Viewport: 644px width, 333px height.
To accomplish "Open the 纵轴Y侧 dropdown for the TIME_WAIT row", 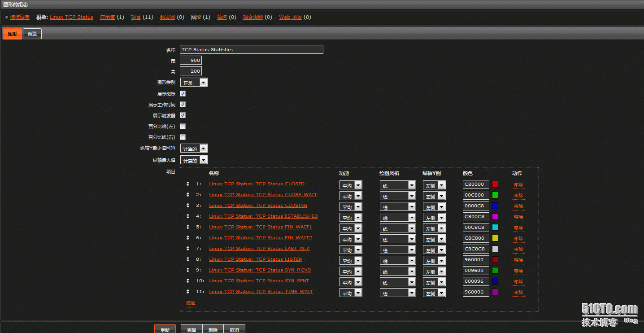I will 434,293.
